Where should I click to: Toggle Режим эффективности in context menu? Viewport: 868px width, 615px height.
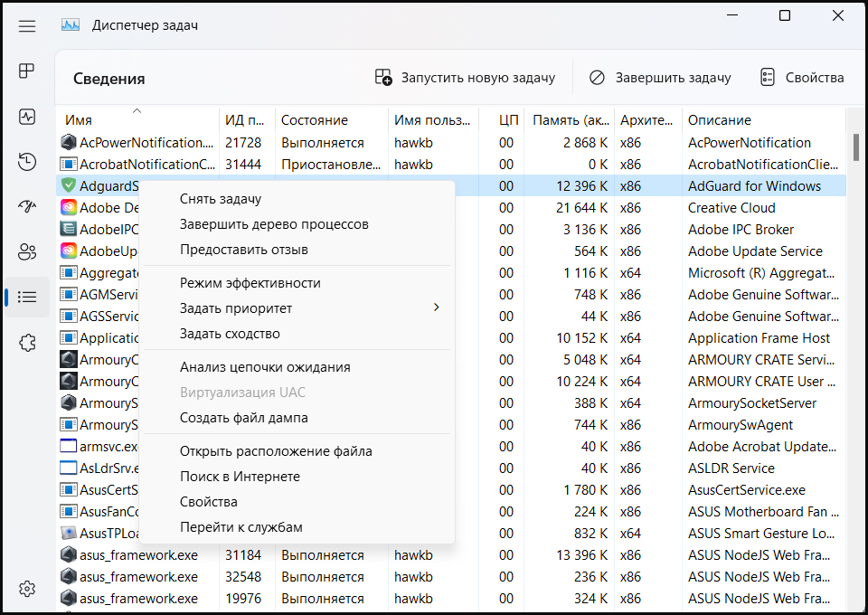click(x=297, y=283)
